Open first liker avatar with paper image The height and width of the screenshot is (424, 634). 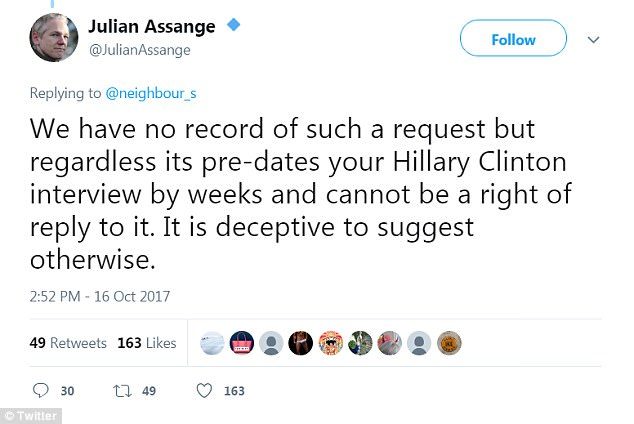pyautogui.click(x=212, y=343)
